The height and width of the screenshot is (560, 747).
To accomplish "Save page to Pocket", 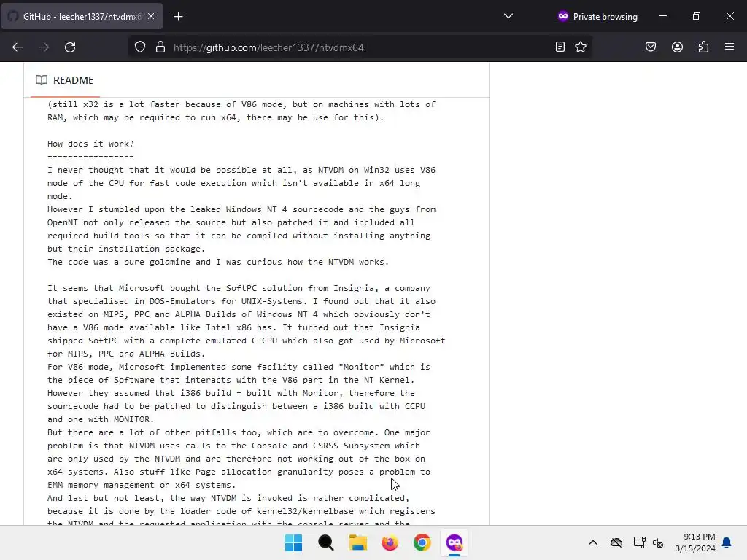I will 651,47.
